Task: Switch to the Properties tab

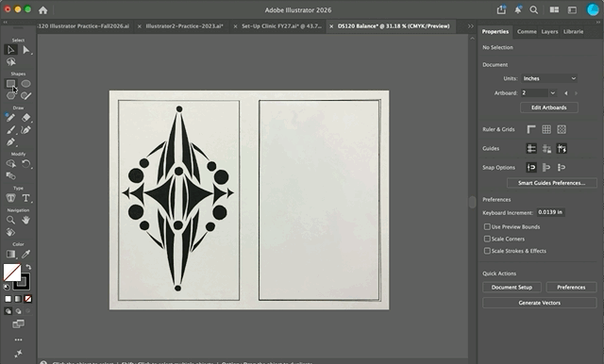Action: [495, 31]
